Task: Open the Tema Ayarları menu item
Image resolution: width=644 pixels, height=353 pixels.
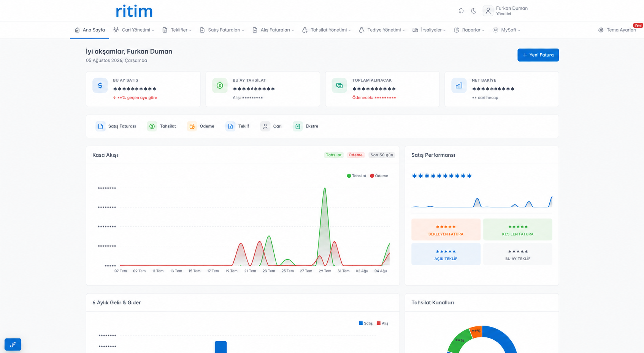Action: (617, 30)
